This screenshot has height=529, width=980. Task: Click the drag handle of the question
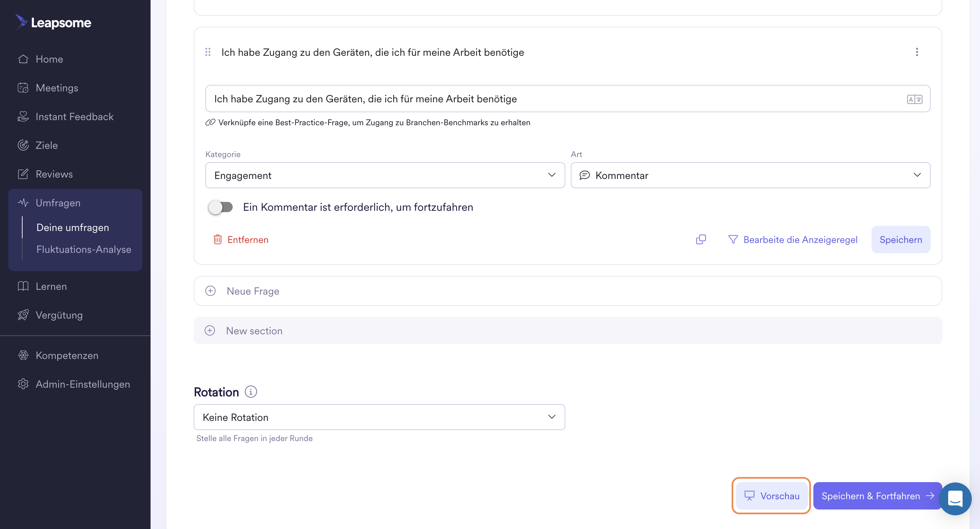[x=208, y=52]
